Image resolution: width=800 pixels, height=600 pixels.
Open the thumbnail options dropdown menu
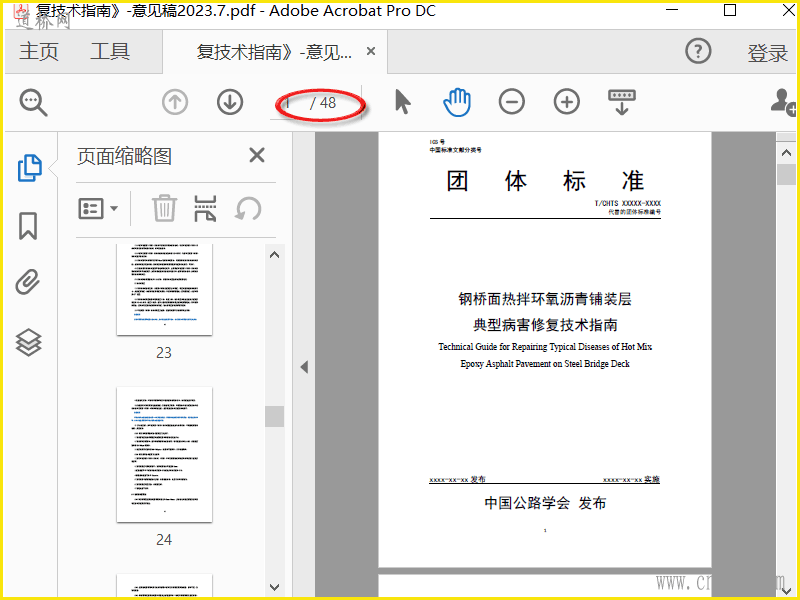coord(98,208)
